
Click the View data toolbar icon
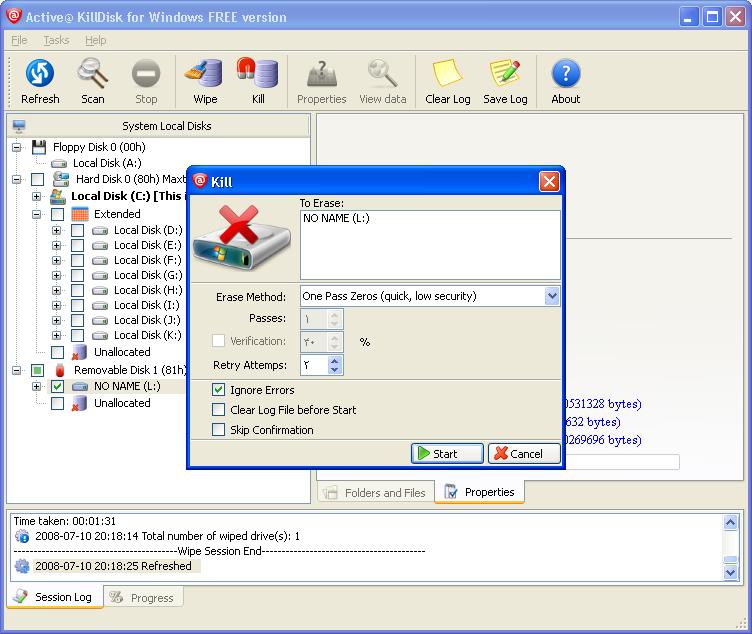click(383, 73)
